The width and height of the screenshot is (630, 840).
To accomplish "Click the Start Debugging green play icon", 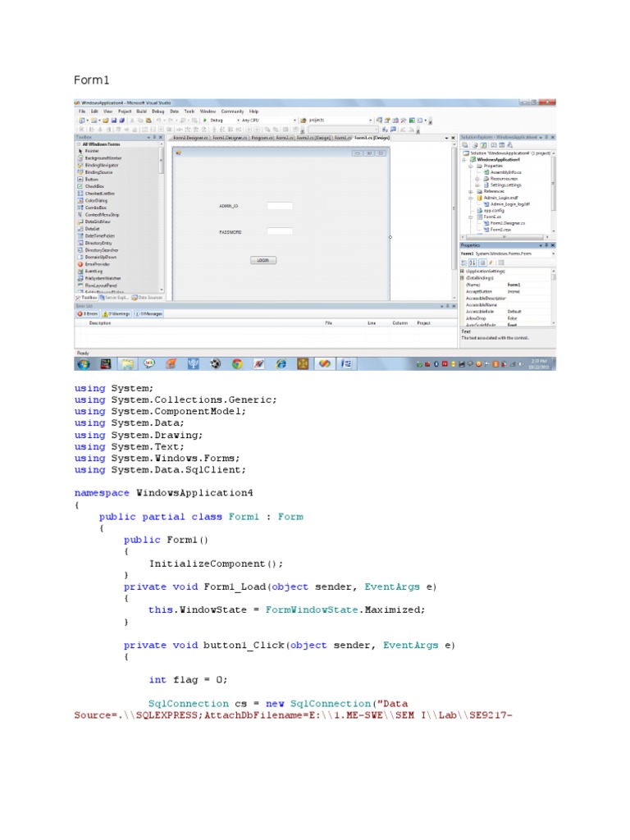I will click(205, 120).
